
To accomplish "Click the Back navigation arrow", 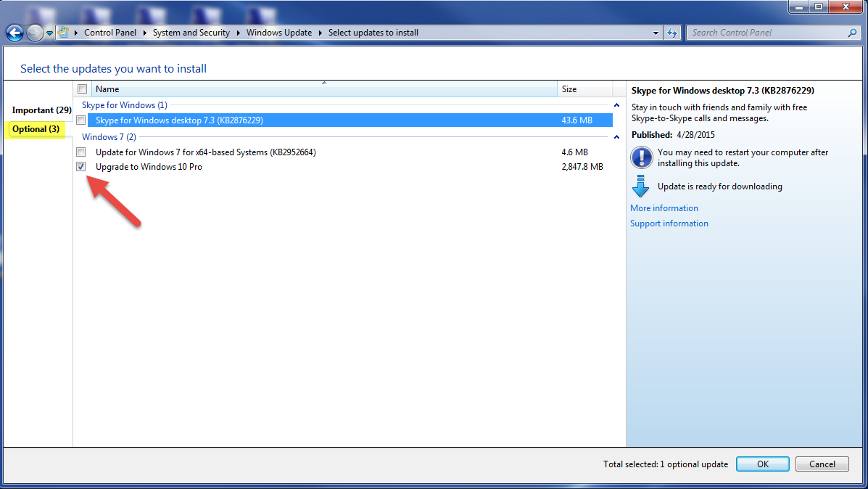I will [15, 33].
